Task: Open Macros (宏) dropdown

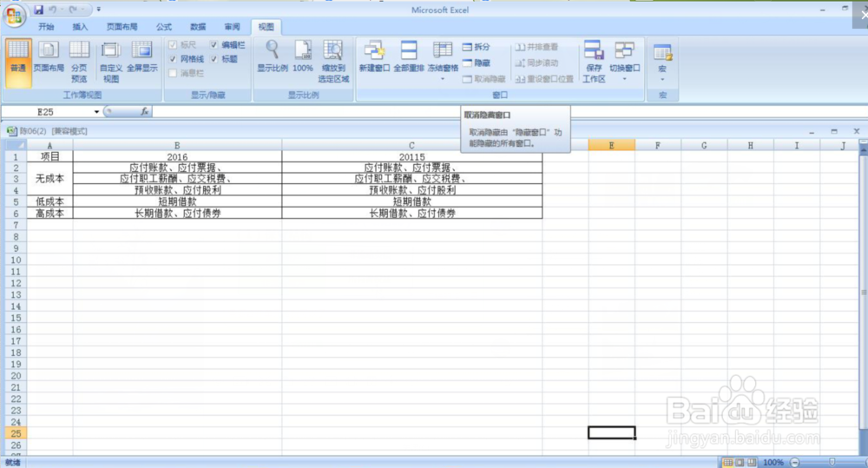Action: [x=662, y=63]
